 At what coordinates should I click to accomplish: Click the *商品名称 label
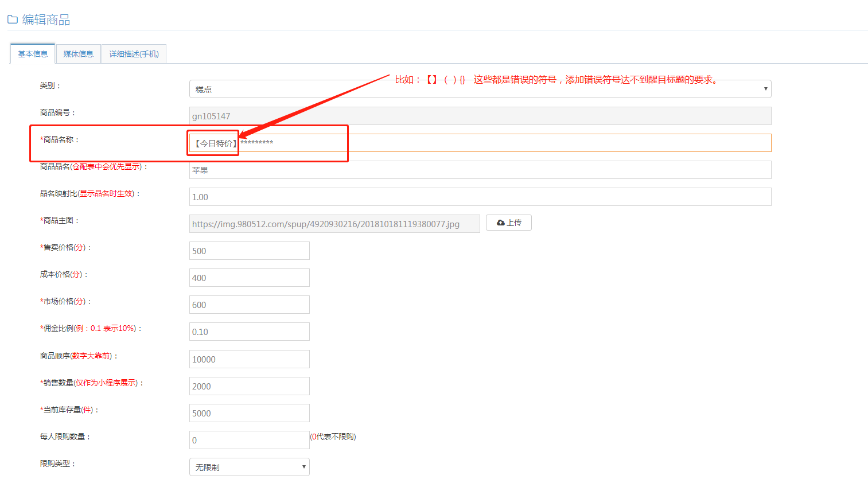[59, 139]
